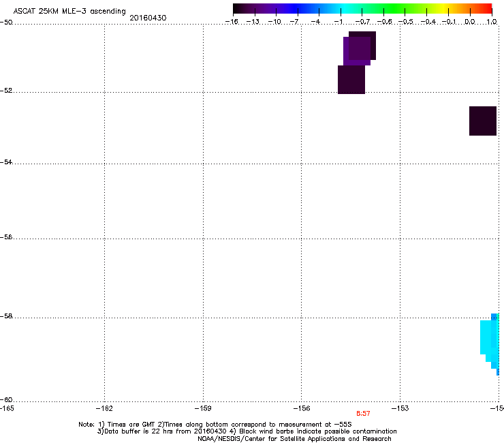Click colorbar tick label -0.1
The image size is (504, 443).
click(449, 22)
